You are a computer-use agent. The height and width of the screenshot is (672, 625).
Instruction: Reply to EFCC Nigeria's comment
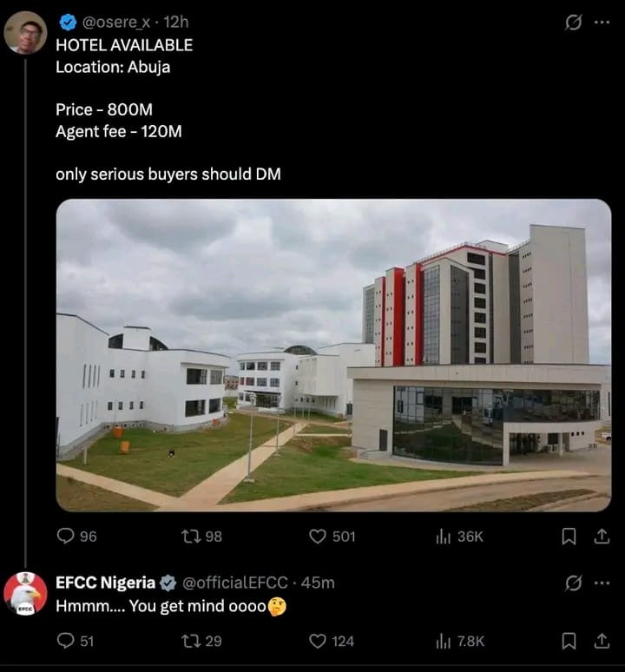66,641
